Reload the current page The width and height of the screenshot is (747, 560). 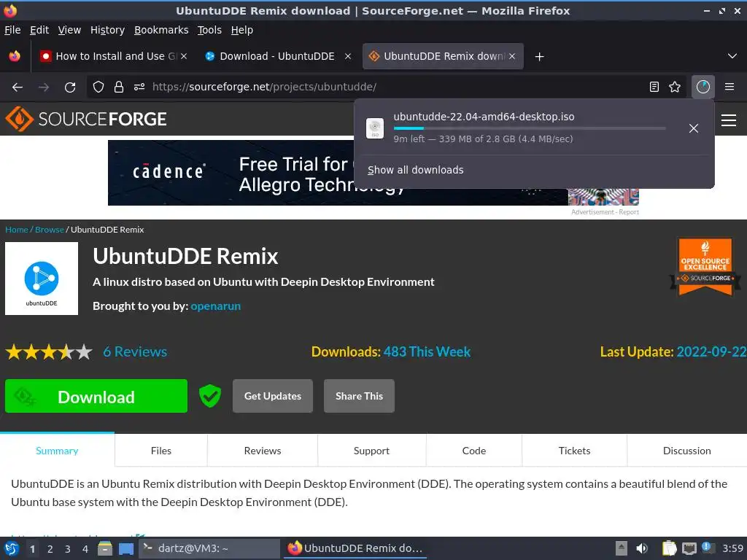tap(70, 87)
